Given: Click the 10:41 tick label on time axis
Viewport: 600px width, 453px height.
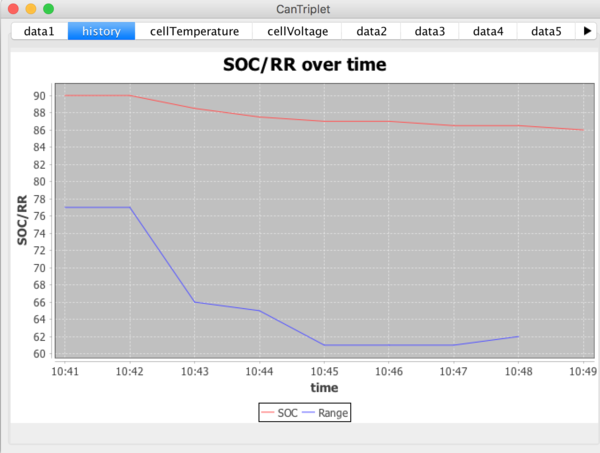Looking at the screenshot, I should tap(65, 372).
